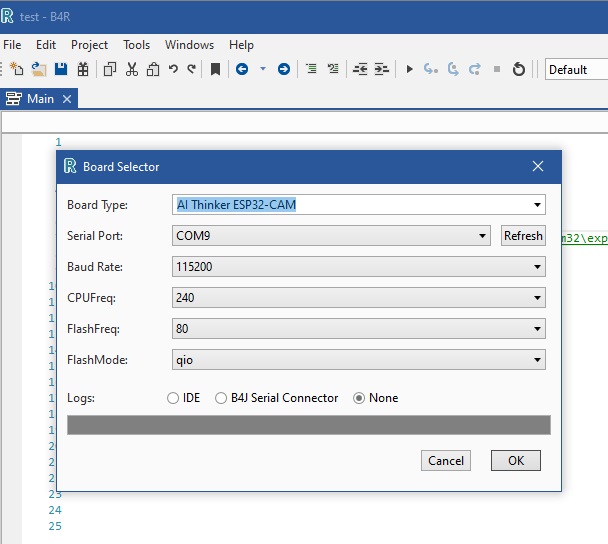Image resolution: width=608 pixels, height=544 pixels.
Task: Click the Cut scissors icon
Action: tap(131, 69)
